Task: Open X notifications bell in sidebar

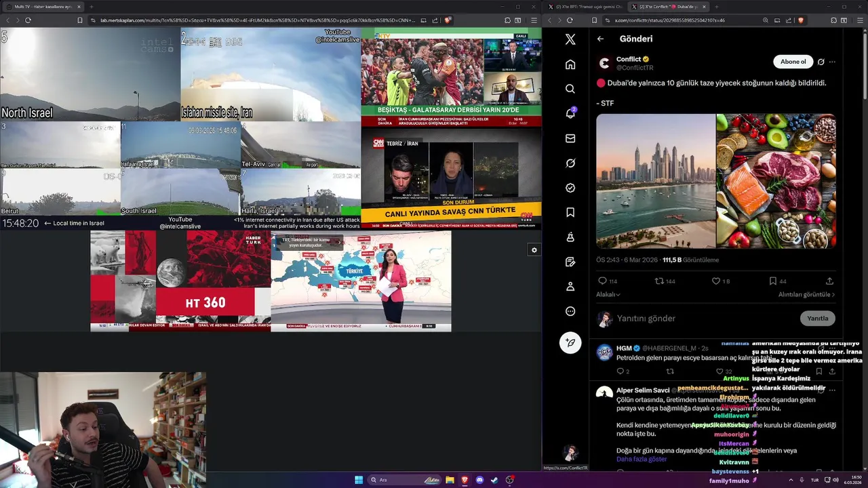Action: coord(570,113)
